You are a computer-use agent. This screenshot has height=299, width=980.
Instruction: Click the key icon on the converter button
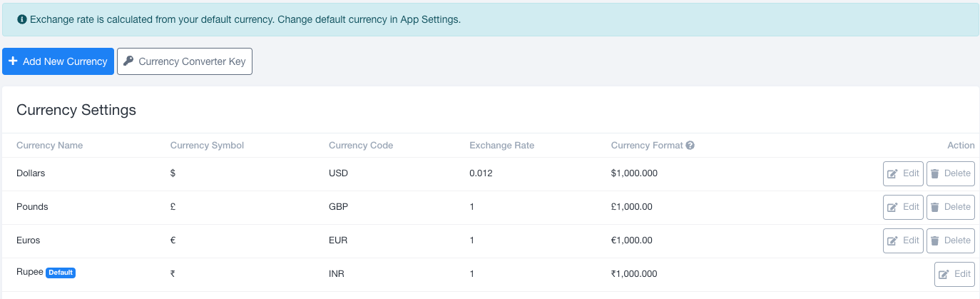pyautogui.click(x=128, y=61)
